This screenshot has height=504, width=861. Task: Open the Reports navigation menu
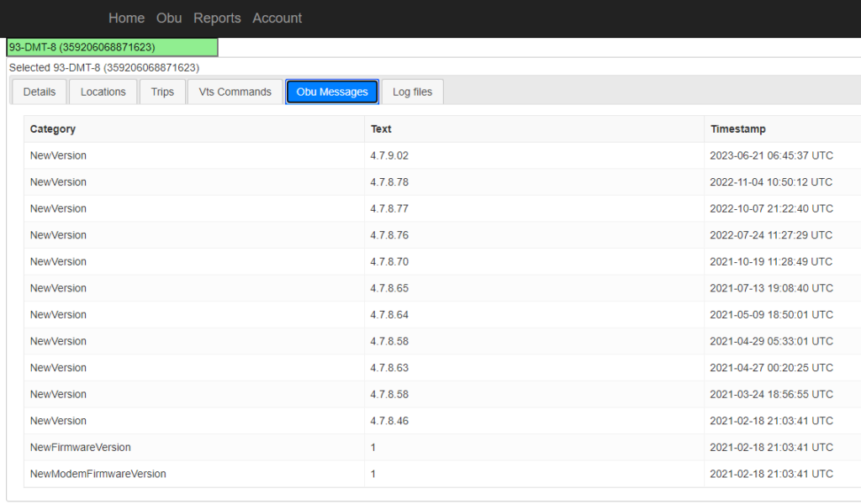(217, 18)
